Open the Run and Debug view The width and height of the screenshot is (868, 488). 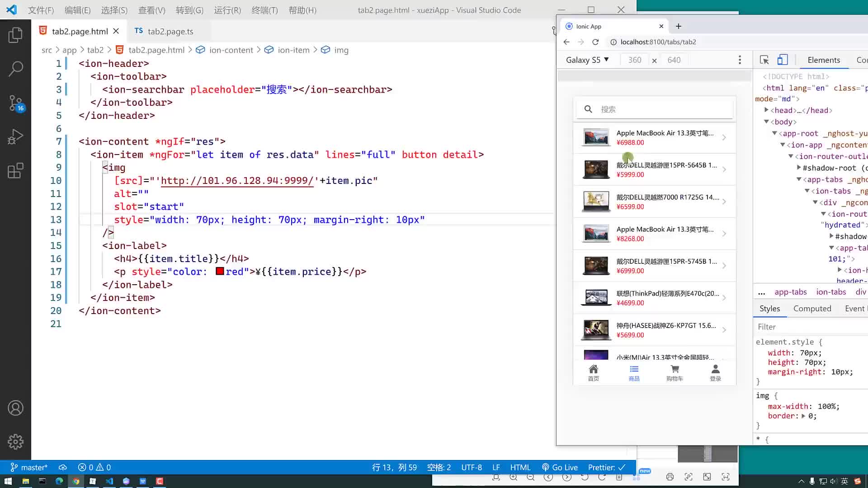(15, 137)
